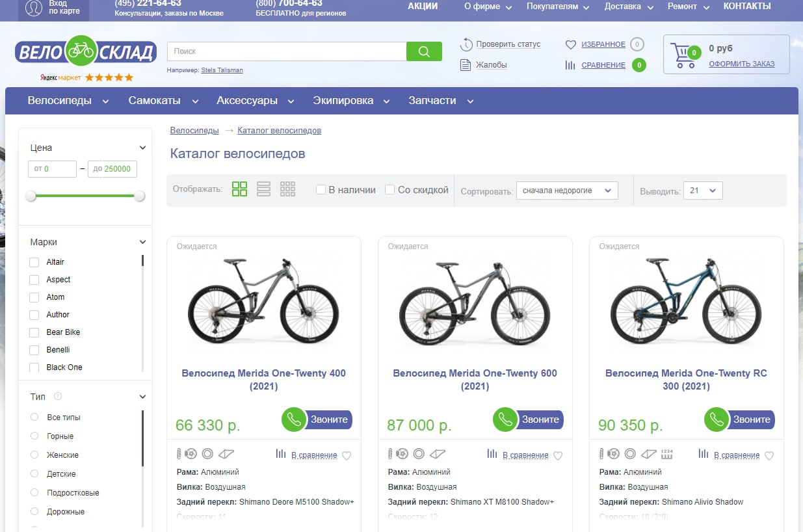Viewport: 803px width, 532px height.
Task: Add One-Twenty RC 300 to favorites heart
Action: pos(769,456)
